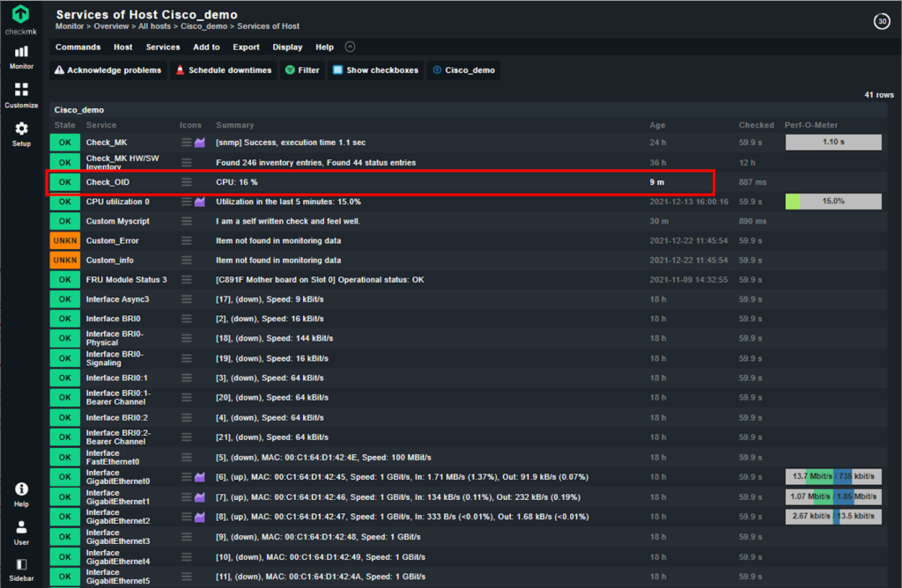
Task: Open the action menu icon for Custom Myscript
Action: pos(187,221)
